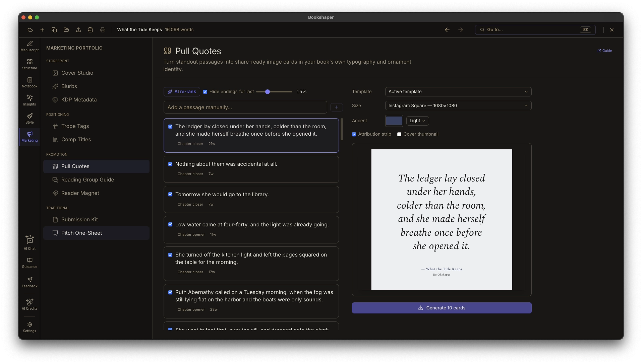Toggle the Attribution strip checkbox
The width and height of the screenshot is (642, 364).
(x=354, y=134)
